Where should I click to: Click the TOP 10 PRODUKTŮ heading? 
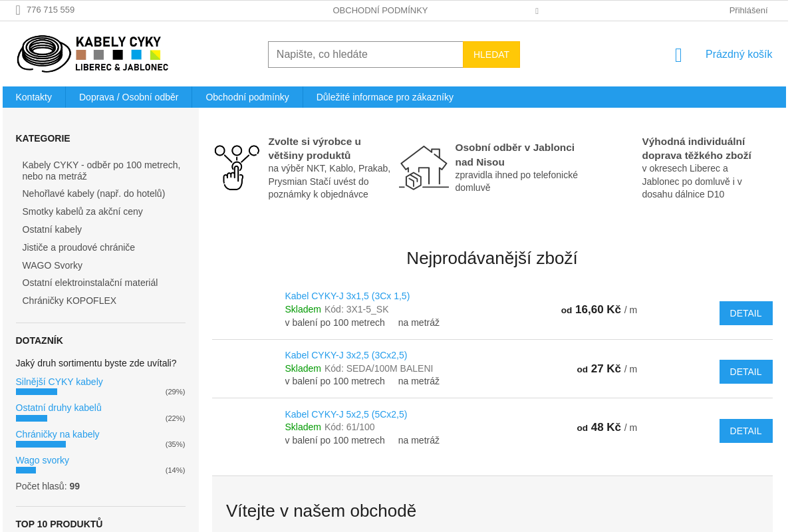pos(59,524)
